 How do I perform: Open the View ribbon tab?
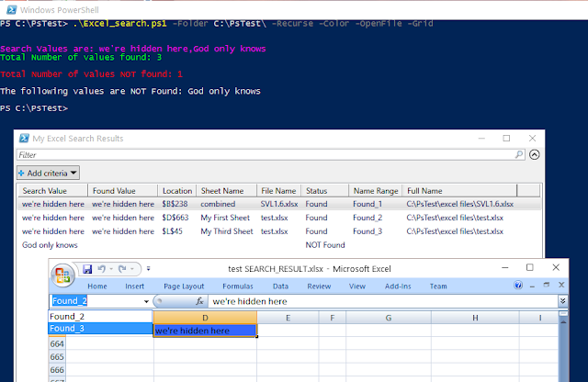[x=357, y=286]
